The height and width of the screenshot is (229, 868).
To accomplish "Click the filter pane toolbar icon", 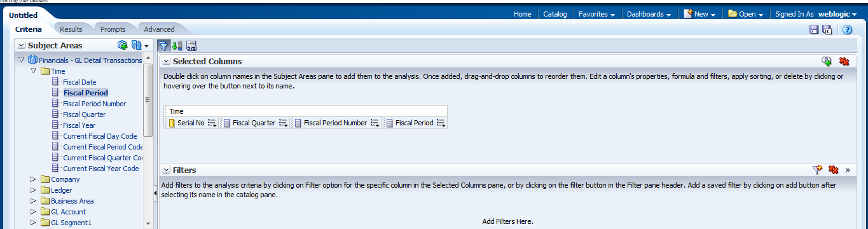I will coord(163,45).
